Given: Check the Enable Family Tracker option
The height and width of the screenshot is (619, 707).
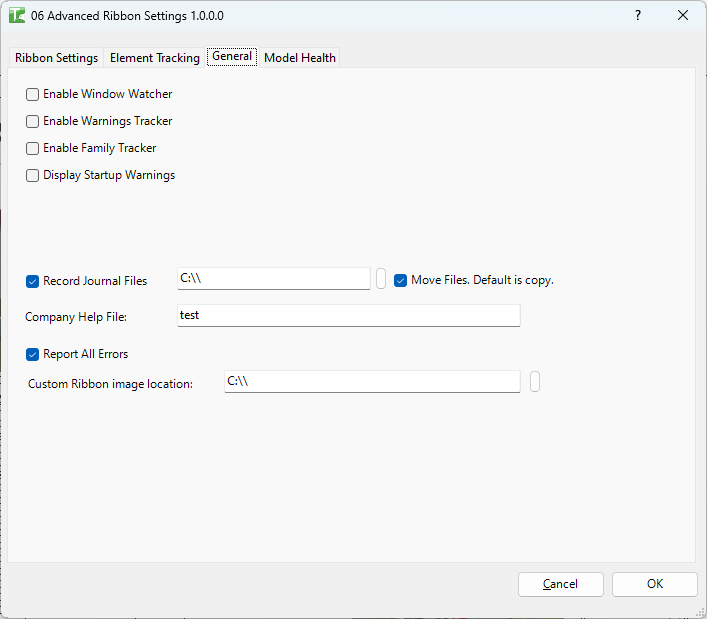Looking at the screenshot, I should (x=33, y=148).
